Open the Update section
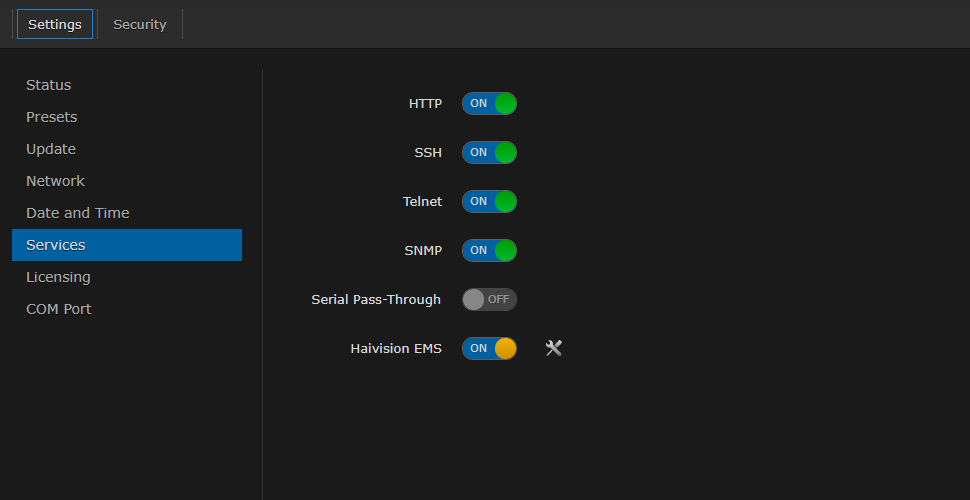The height and width of the screenshot is (500, 970). point(51,149)
